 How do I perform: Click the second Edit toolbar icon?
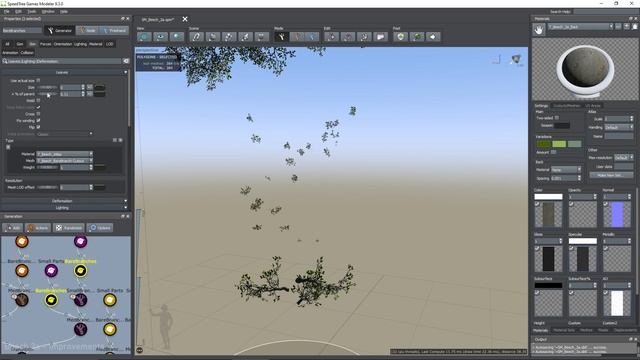pyautogui.click(x=348, y=37)
